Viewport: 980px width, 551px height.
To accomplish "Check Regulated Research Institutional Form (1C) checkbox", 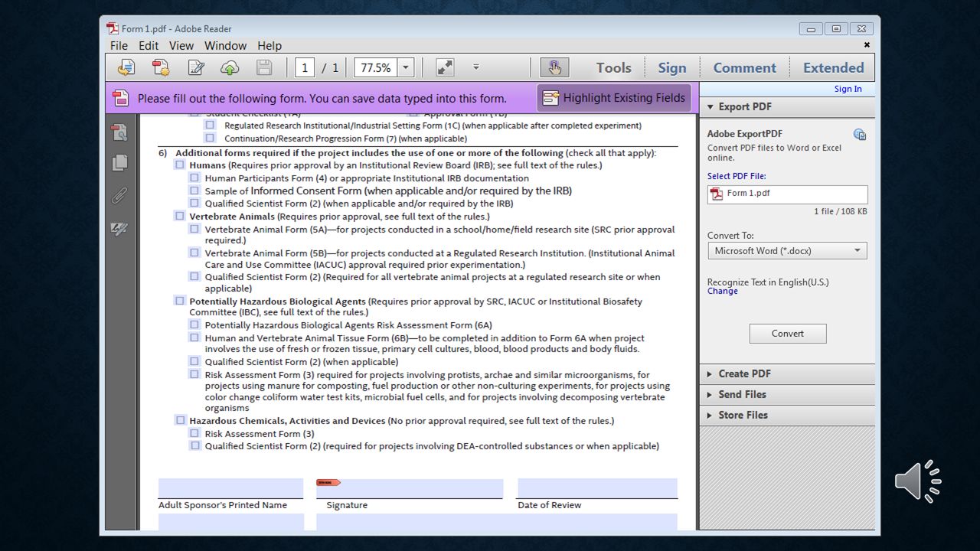I will tap(210, 125).
